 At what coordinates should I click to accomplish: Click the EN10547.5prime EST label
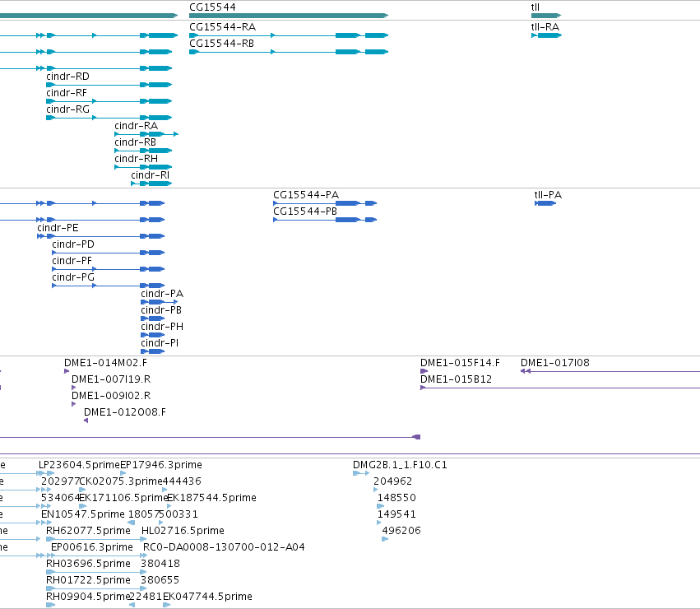click(83, 514)
